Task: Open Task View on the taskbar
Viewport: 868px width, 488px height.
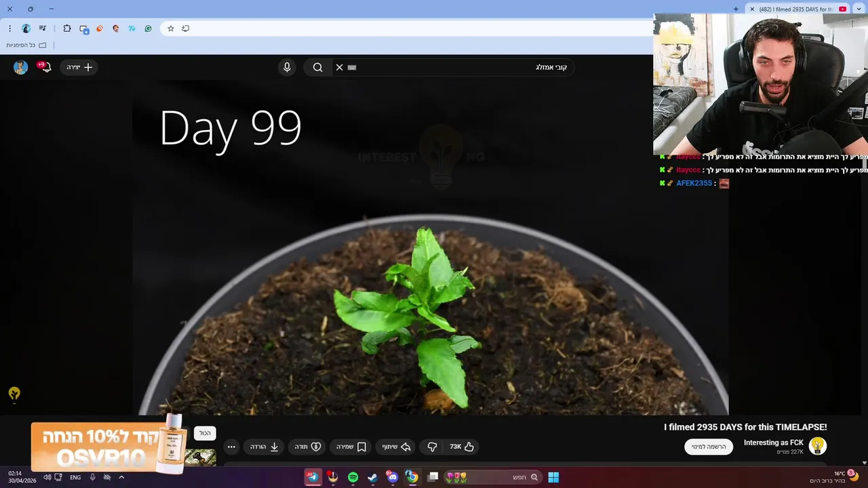Action: pos(433,477)
